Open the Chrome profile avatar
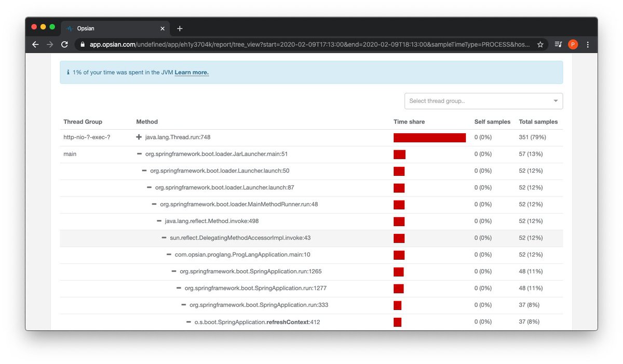 pyautogui.click(x=573, y=45)
